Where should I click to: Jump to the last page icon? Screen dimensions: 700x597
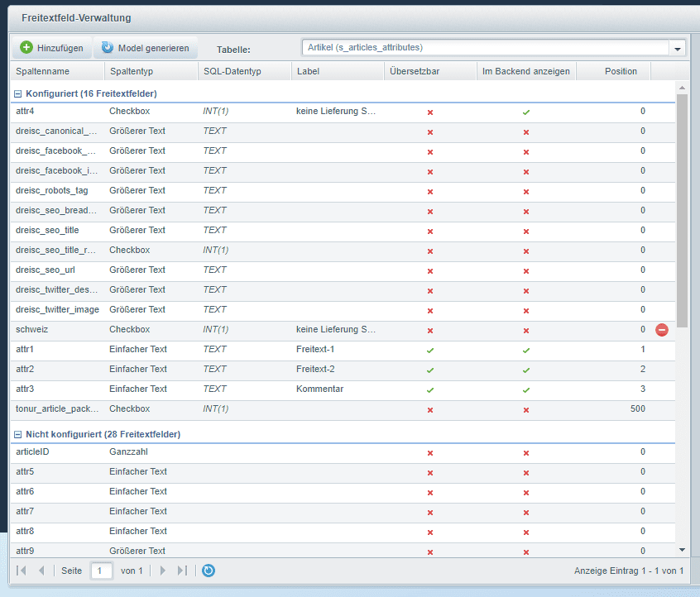(182, 571)
